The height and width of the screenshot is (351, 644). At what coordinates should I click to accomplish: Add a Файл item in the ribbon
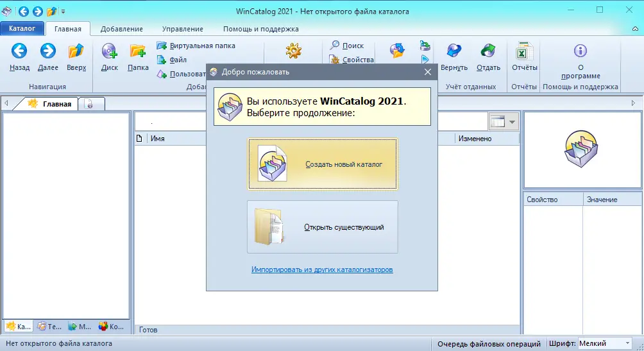[x=172, y=60]
